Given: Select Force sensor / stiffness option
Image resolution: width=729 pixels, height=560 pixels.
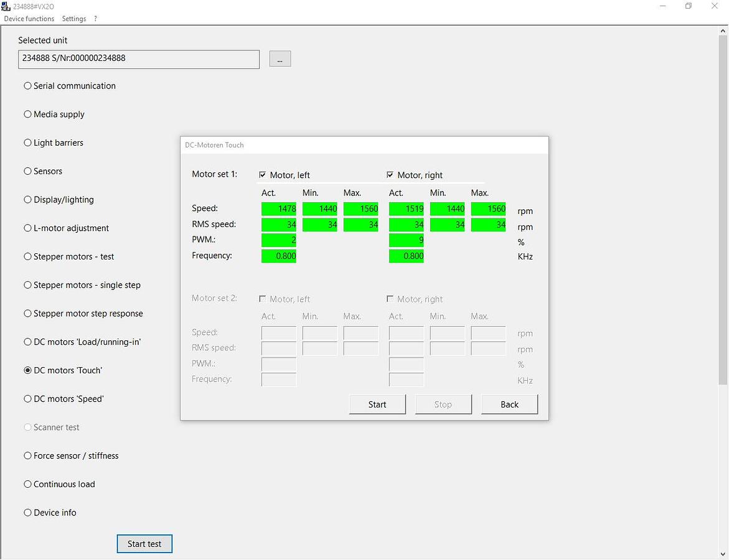Looking at the screenshot, I should 28,455.
